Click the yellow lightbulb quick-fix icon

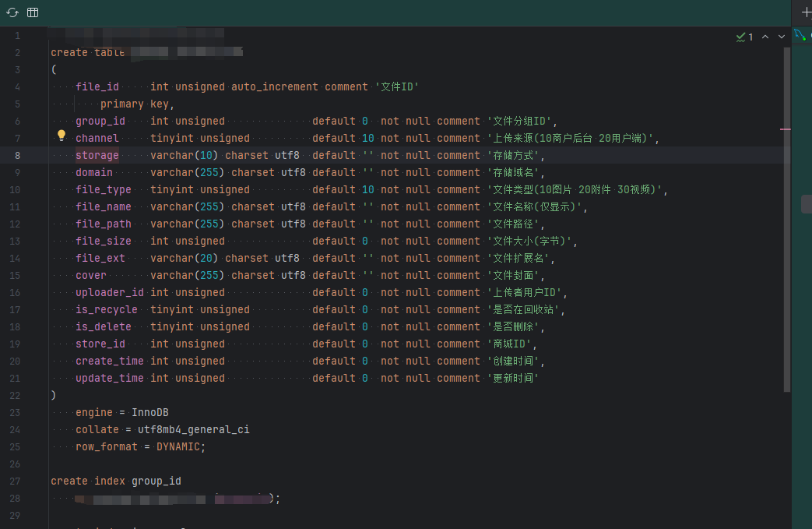61,136
